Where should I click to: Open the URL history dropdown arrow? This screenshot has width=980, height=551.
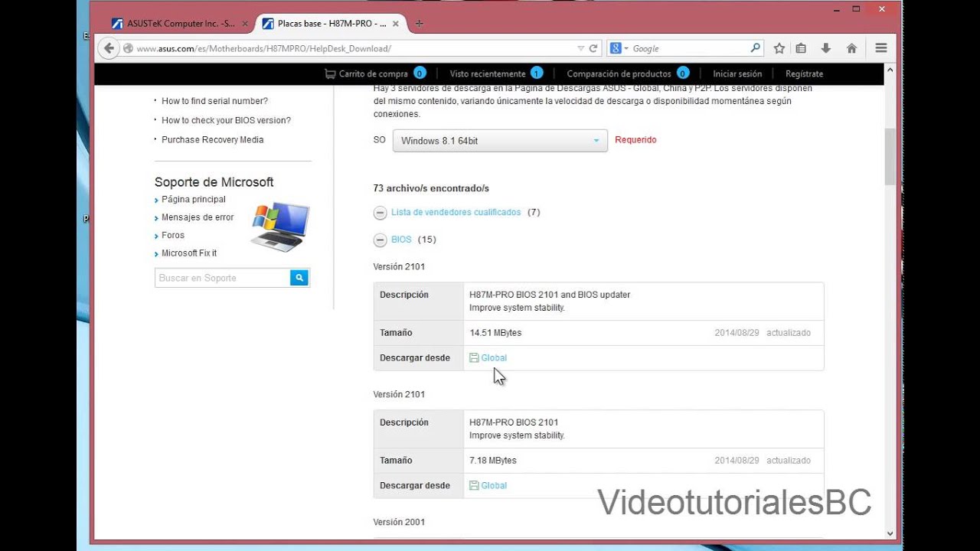point(580,48)
